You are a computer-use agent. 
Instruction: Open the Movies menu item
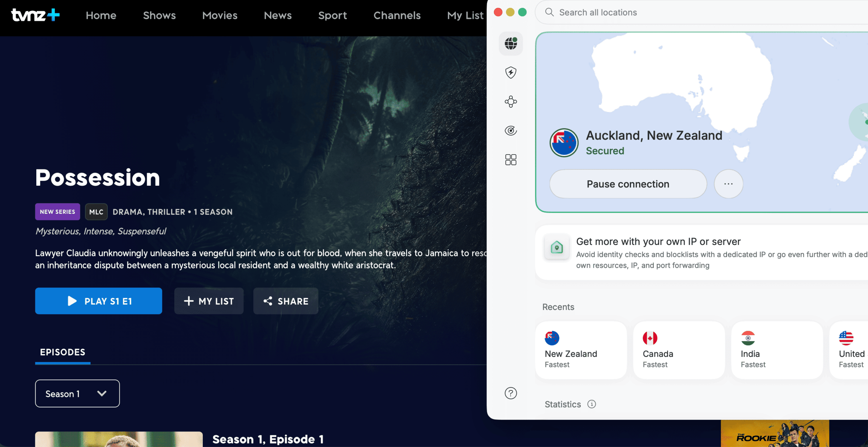(220, 15)
